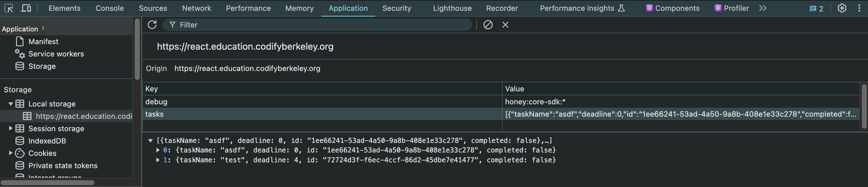Expand task object at index 0

pyautogui.click(x=158, y=150)
